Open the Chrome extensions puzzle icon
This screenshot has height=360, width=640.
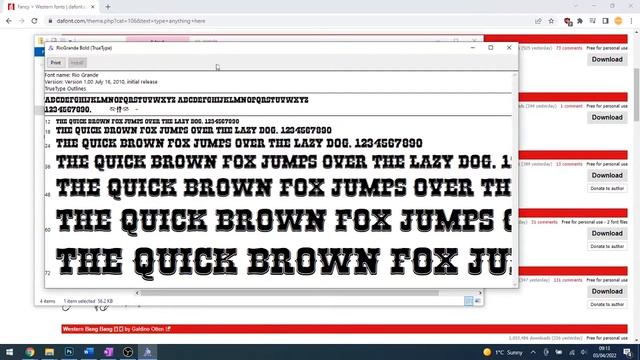[x=580, y=21]
